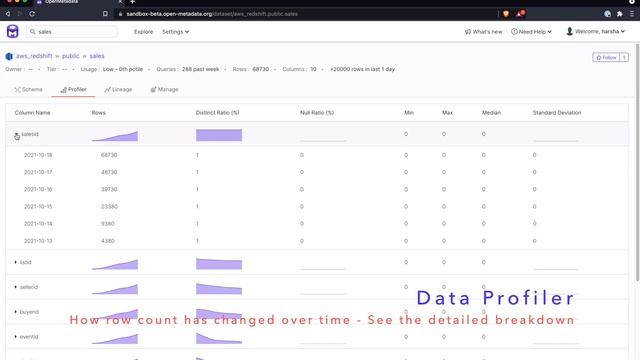
Task: Click the Standard Deviation header
Action: [x=557, y=113]
